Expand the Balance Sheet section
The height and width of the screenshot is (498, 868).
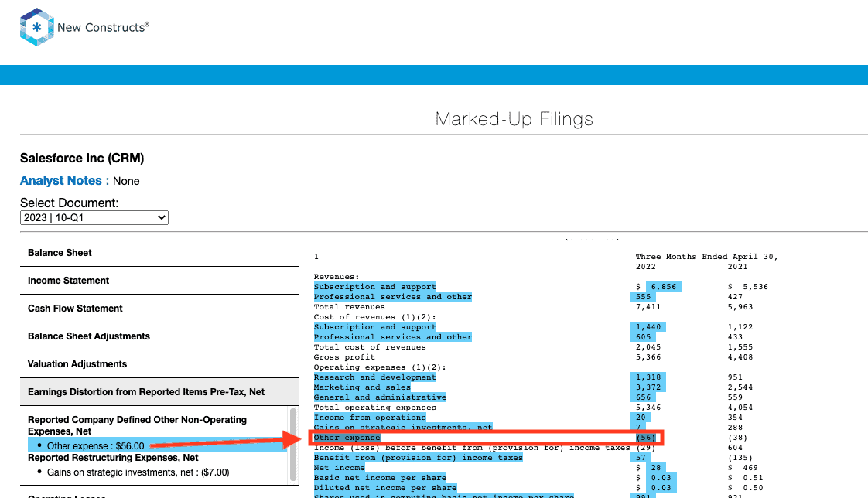point(159,253)
